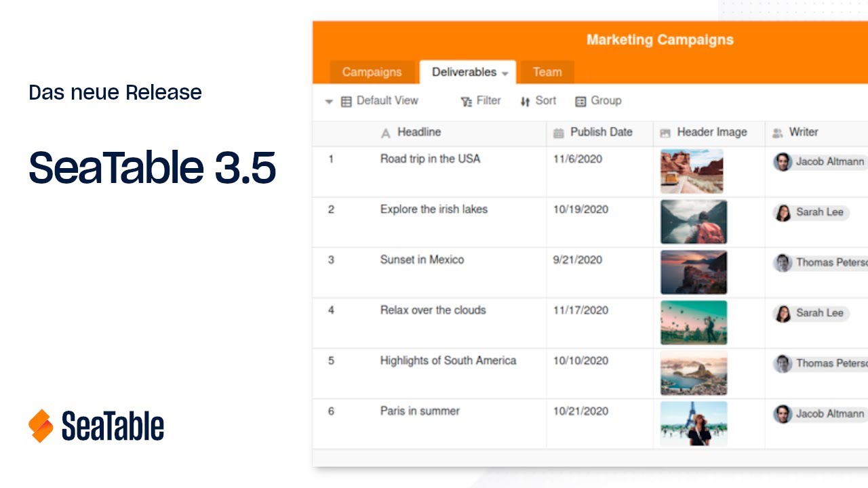Select the row numbered 4
This screenshot has width=868, height=488.
pos(331,310)
